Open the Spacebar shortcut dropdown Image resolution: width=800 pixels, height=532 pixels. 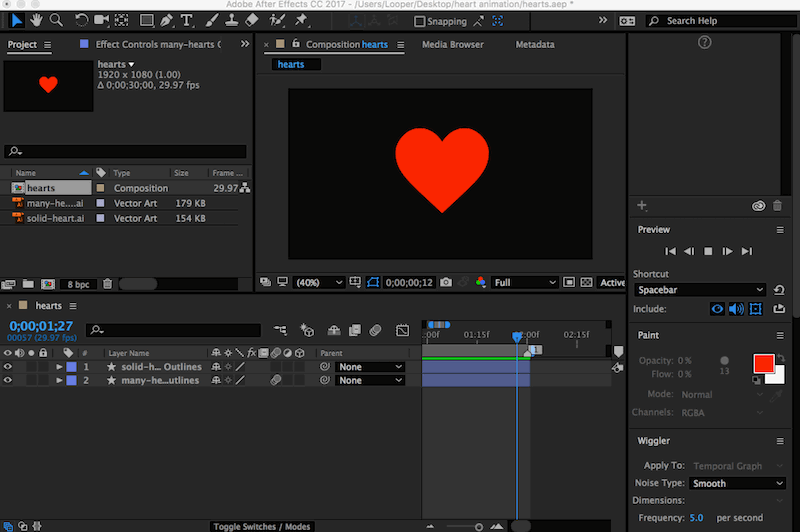point(700,290)
